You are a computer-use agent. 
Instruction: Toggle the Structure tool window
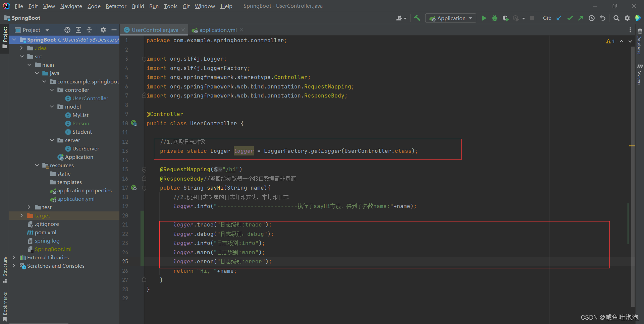5,270
